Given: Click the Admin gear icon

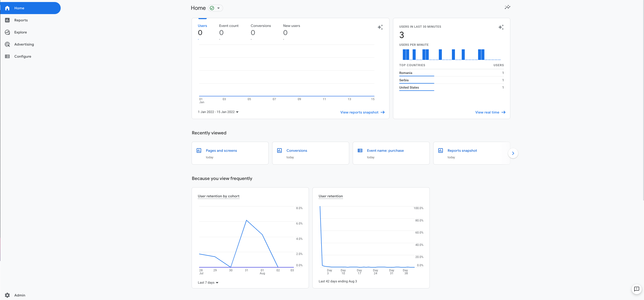Looking at the screenshot, I should tap(7, 295).
